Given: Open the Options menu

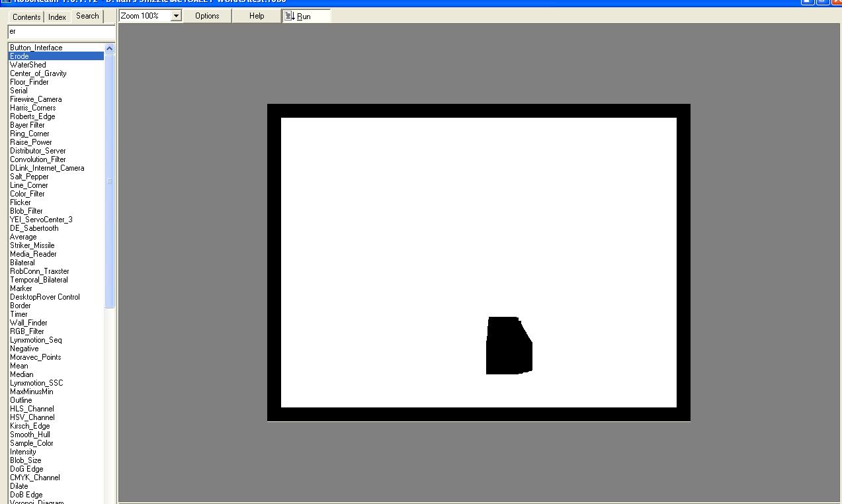Looking at the screenshot, I should [207, 16].
